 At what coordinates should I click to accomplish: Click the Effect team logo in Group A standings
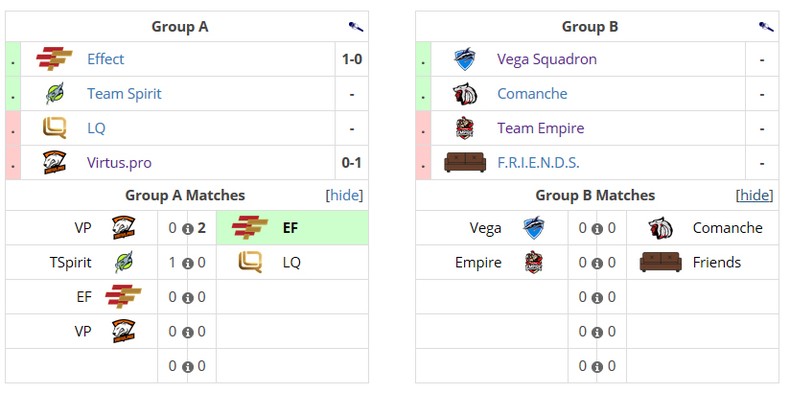[x=54, y=59]
